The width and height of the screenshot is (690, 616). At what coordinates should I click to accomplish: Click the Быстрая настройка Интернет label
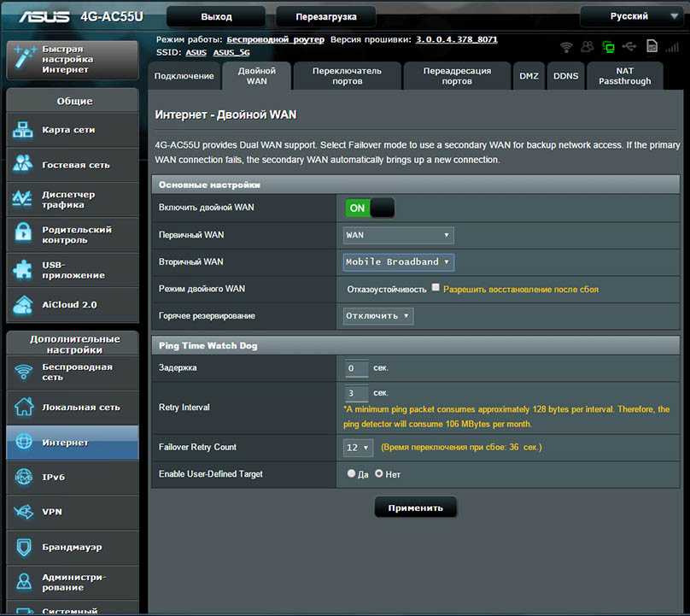pos(67,59)
